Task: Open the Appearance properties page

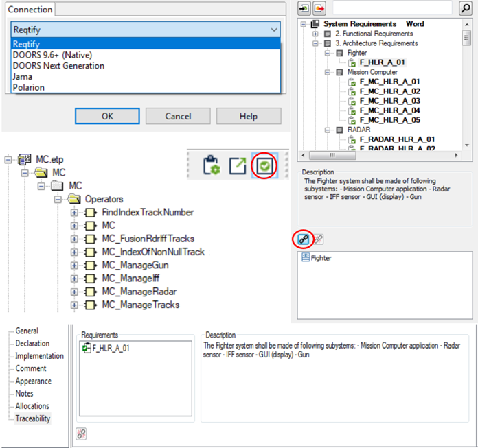Action: click(x=33, y=381)
